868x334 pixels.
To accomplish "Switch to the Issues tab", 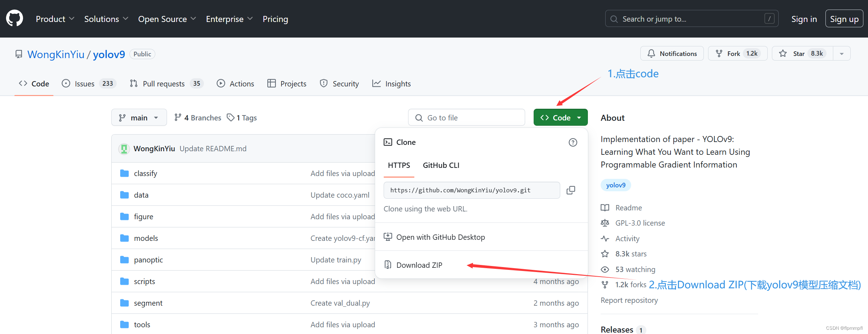I will click(x=89, y=84).
